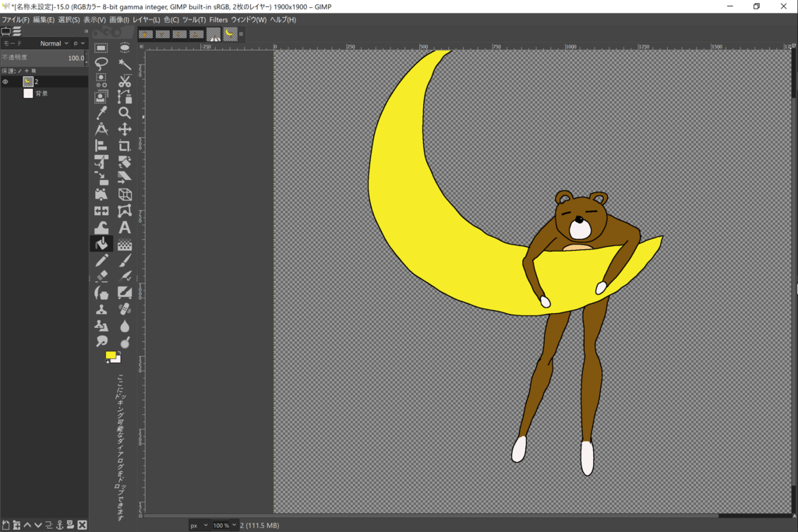Click create new layer button

tap(5, 525)
